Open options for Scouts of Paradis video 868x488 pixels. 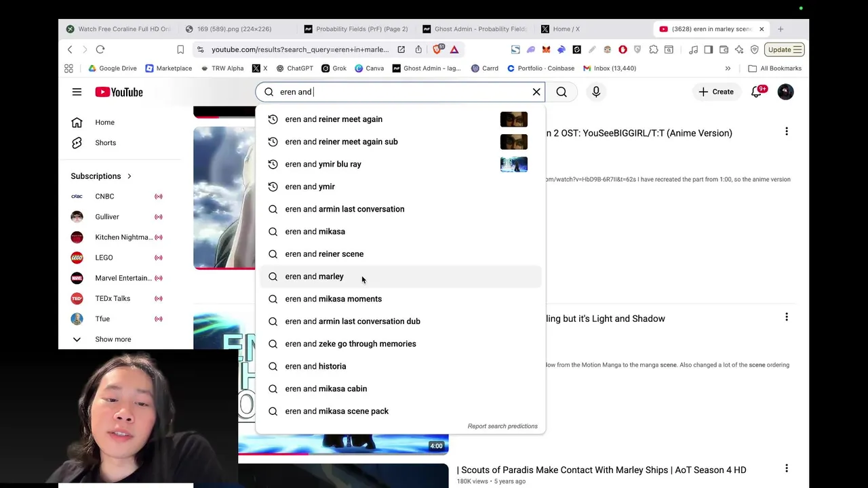787,468
